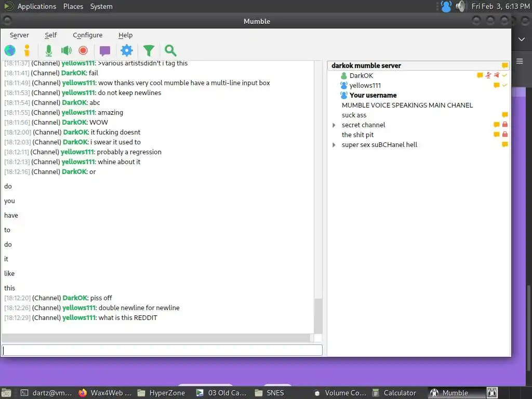Click the Mumble tray icon in top panel

(x=446, y=6)
